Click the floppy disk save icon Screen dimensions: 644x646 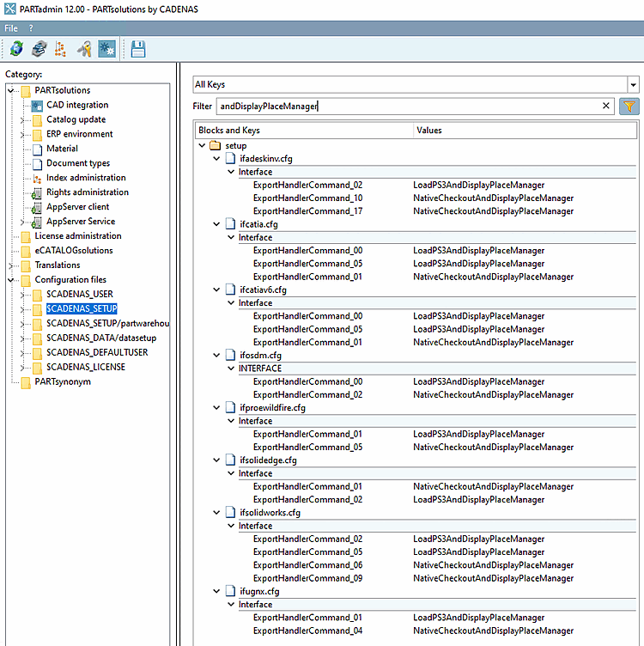tap(138, 50)
